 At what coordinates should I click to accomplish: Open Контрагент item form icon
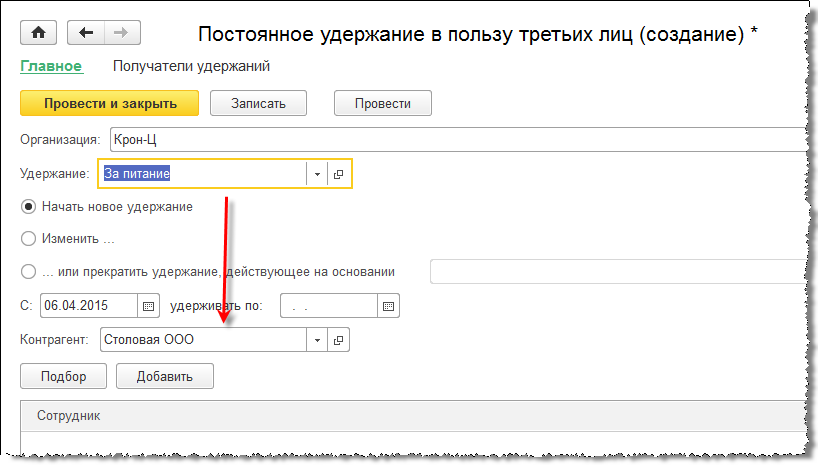click(x=339, y=340)
